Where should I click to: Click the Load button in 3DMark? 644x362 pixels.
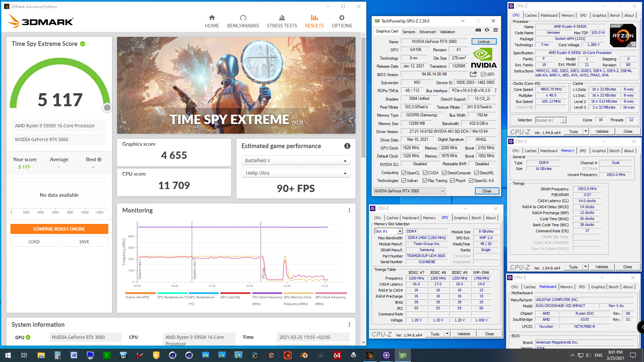pyautogui.click(x=34, y=242)
